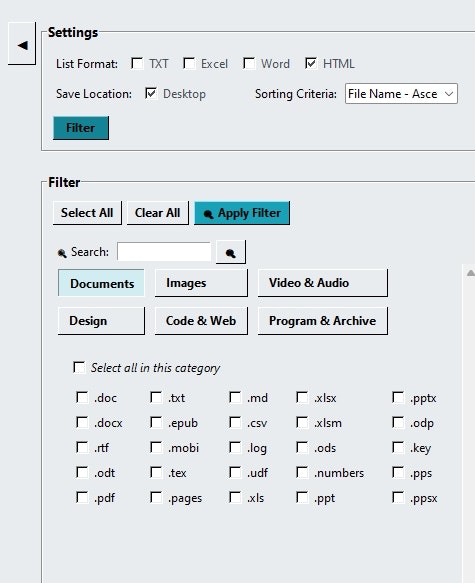
Task: Check the .xlsx extension box
Action: (302, 397)
